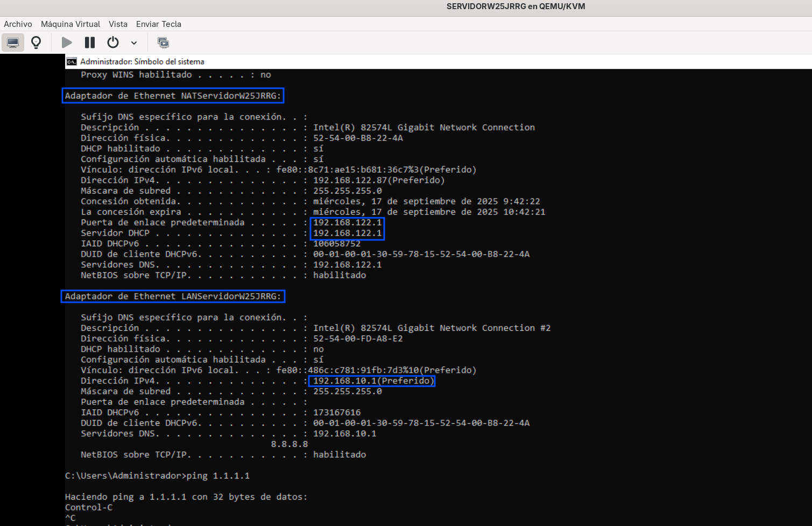
Task: Click the IPv6 address fe80::8c71:ae15:b681:36c7%3
Action: click(376, 169)
